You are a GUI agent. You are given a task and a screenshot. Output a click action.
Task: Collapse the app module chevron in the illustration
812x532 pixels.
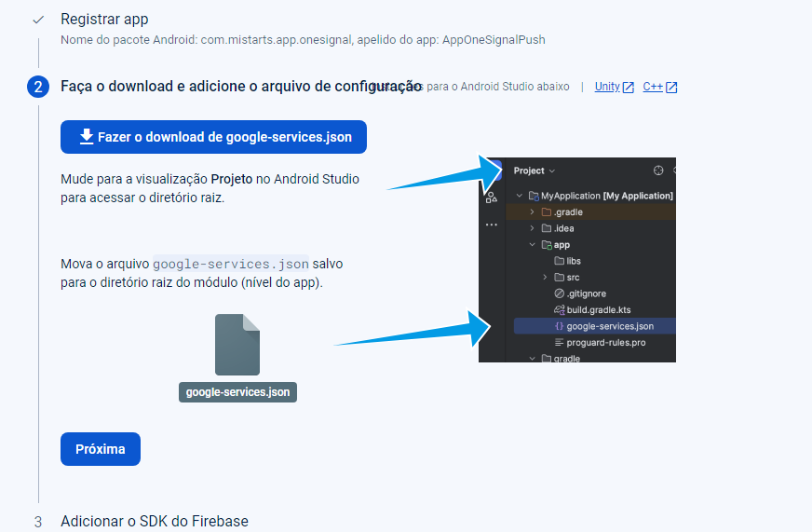(x=532, y=244)
